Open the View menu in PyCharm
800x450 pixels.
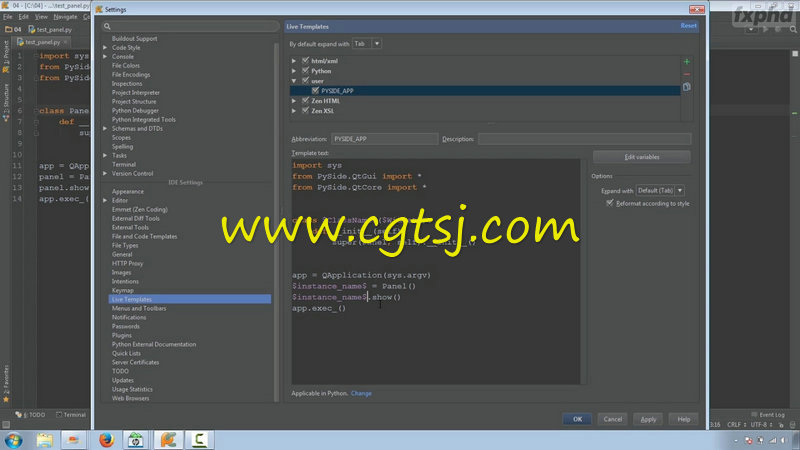41,17
